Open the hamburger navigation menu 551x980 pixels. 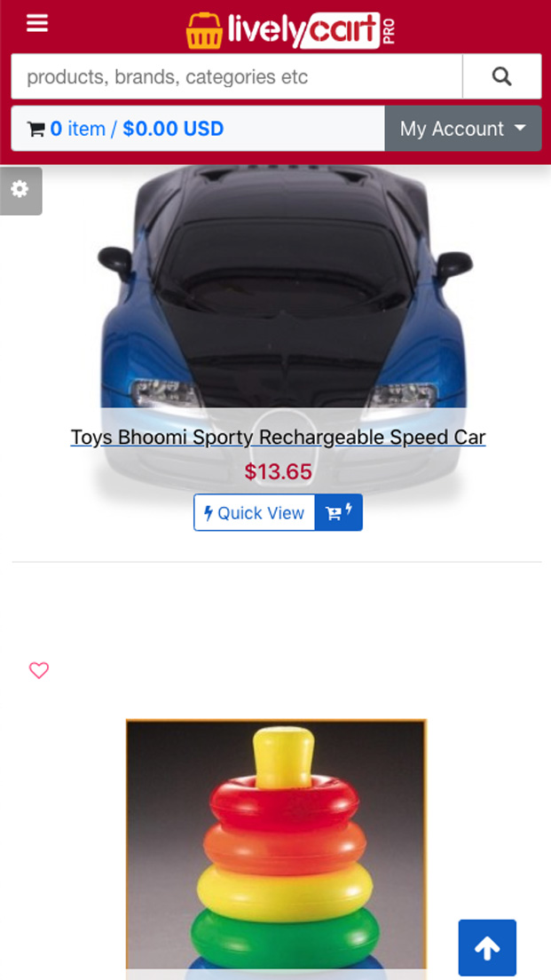click(x=37, y=24)
